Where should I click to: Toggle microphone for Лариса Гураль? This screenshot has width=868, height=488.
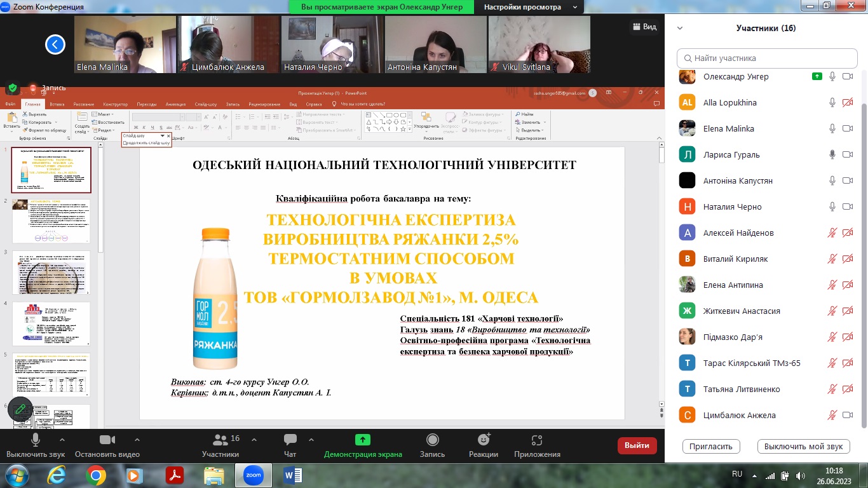point(832,154)
